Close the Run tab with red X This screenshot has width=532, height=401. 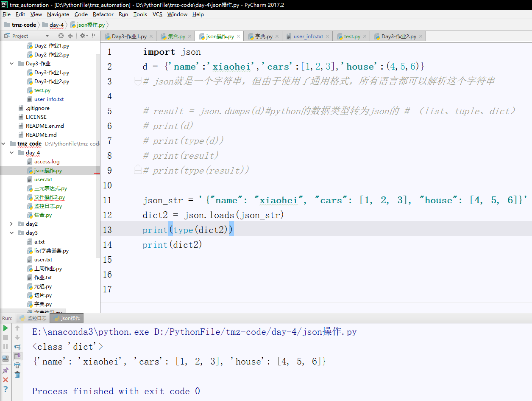[x=6, y=380]
